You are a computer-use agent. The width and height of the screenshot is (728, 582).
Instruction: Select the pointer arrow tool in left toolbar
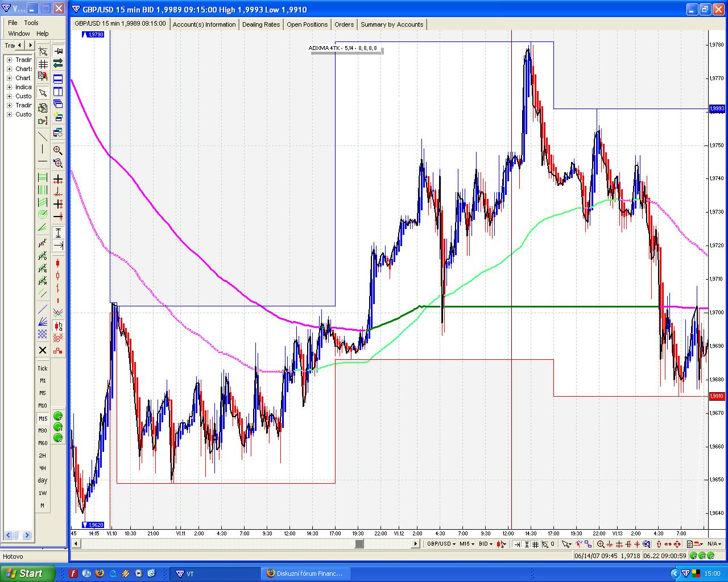(x=43, y=93)
